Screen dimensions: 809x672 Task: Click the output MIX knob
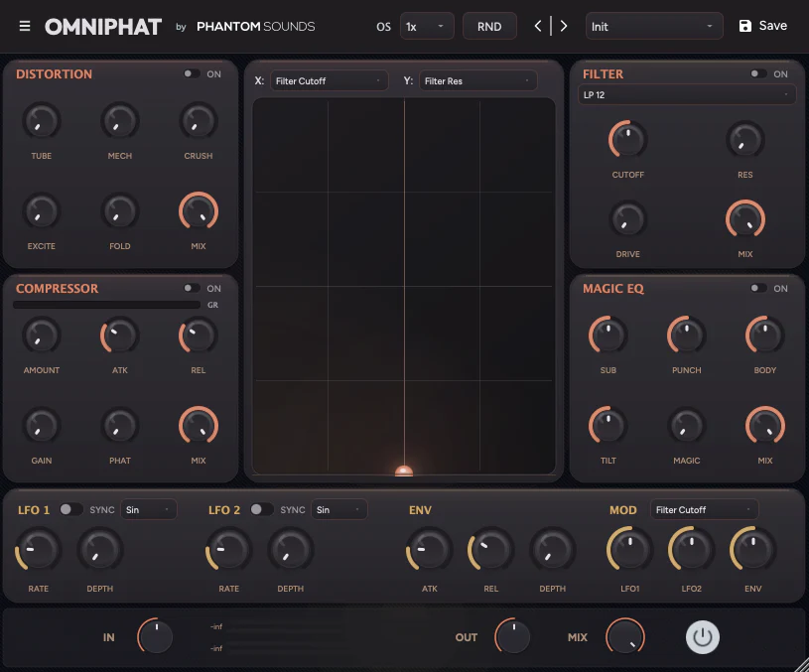pos(625,636)
